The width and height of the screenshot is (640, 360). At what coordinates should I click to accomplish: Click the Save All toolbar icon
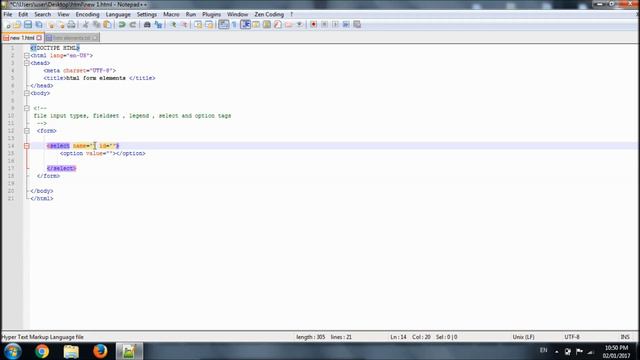coord(39,25)
